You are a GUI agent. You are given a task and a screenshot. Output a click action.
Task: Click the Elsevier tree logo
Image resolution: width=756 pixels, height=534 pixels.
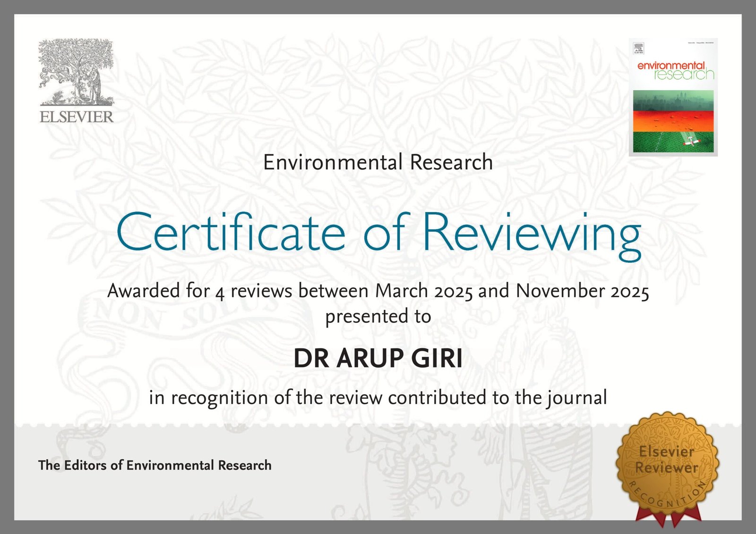(76, 72)
